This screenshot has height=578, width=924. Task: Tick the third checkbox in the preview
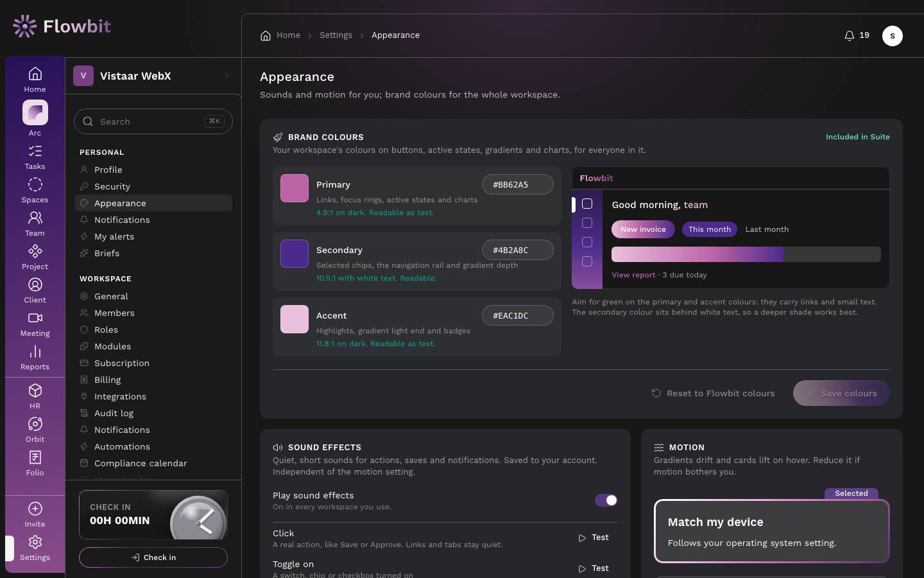[x=587, y=242]
